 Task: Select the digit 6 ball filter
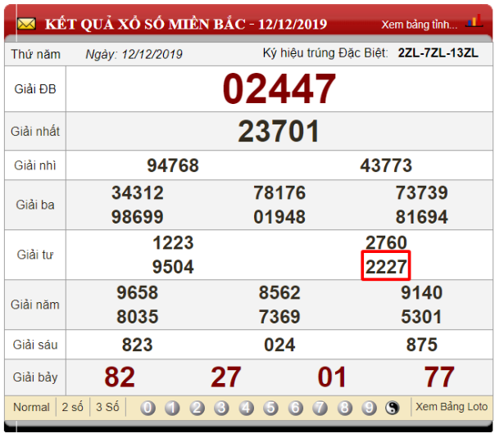point(295,408)
